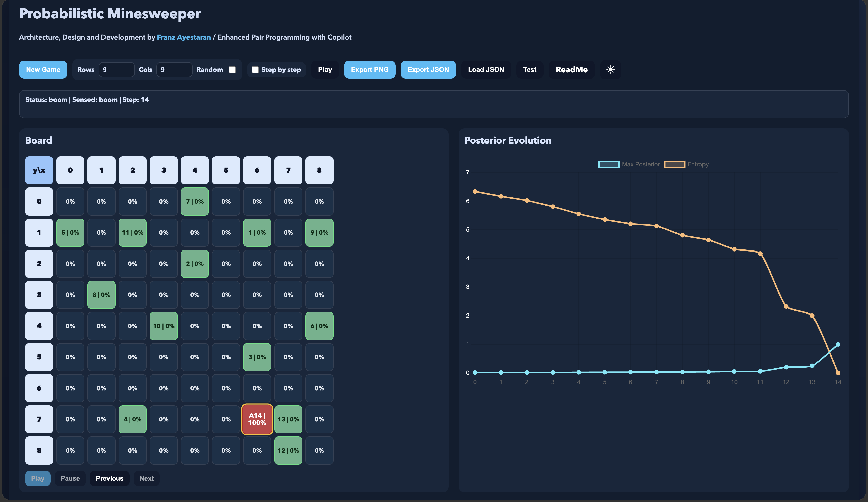868x502 pixels.
Task: Open Franz Ayestaran's link
Action: click(x=184, y=37)
